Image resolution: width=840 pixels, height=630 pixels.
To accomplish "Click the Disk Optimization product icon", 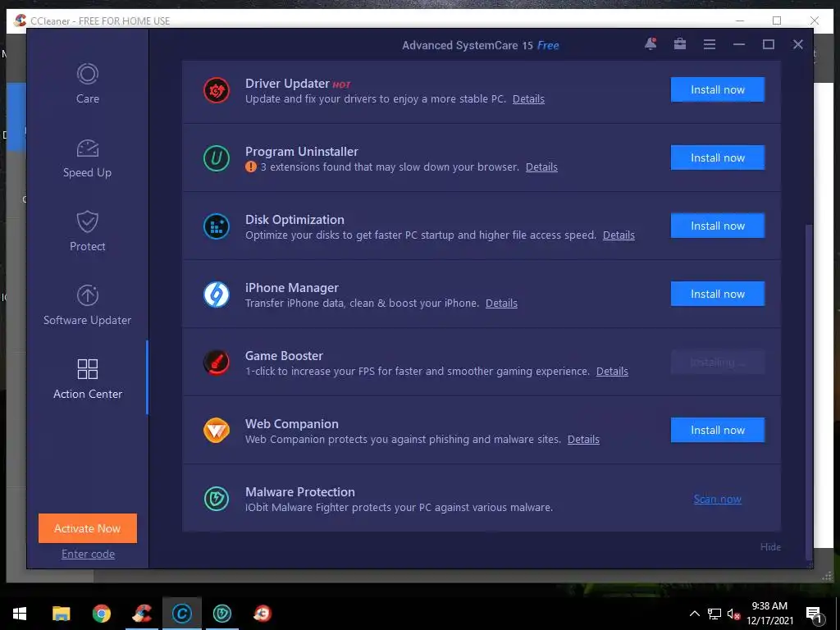I will tap(217, 226).
